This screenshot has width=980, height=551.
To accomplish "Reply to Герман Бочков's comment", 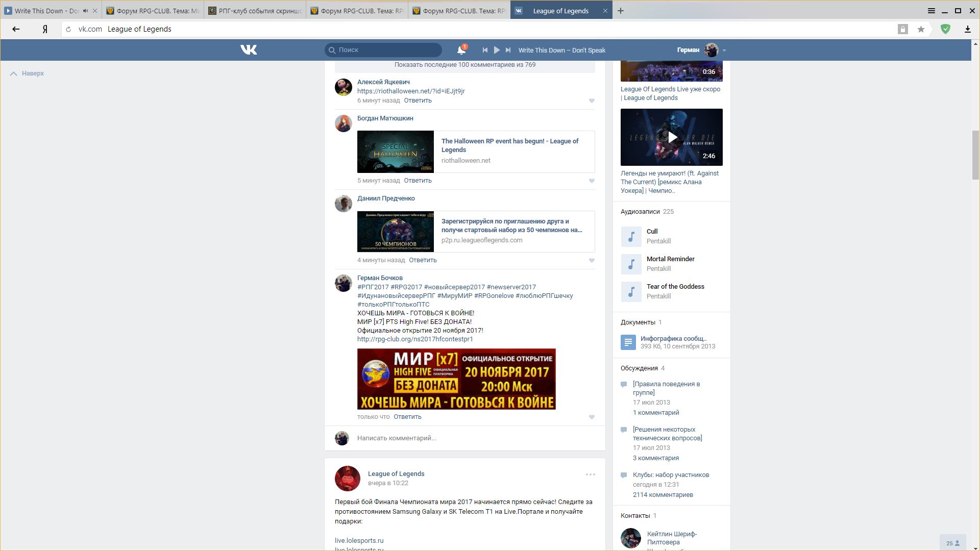I will pyautogui.click(x=407, y=417).
